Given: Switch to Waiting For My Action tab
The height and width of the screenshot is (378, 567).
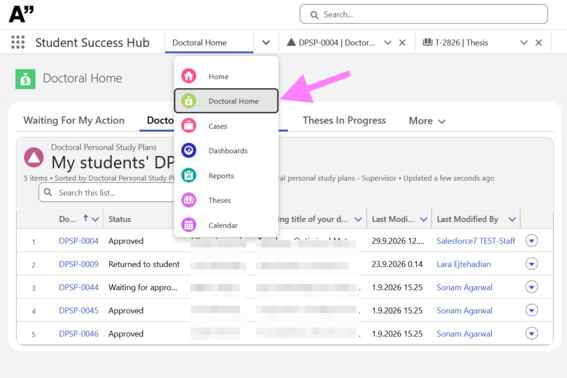Looking at the screenshot, I should (x=74, y=120).
